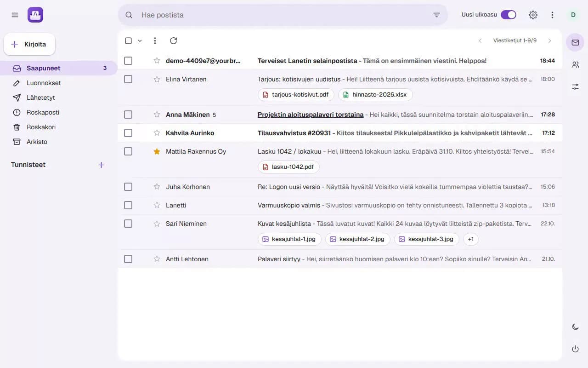Open the Luonnokset drafts folder

[59, 83]
